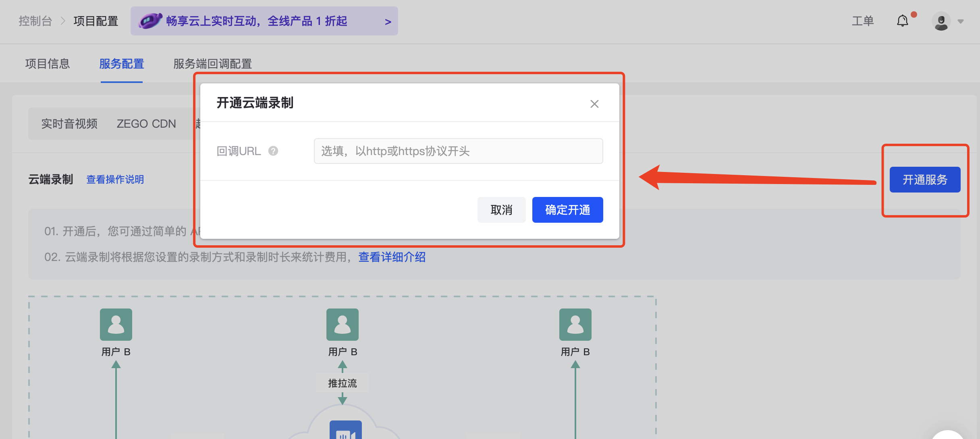Expand the account dropdown arrow
The height and width of the screenshot is (439, 980).
pos(961,22)
